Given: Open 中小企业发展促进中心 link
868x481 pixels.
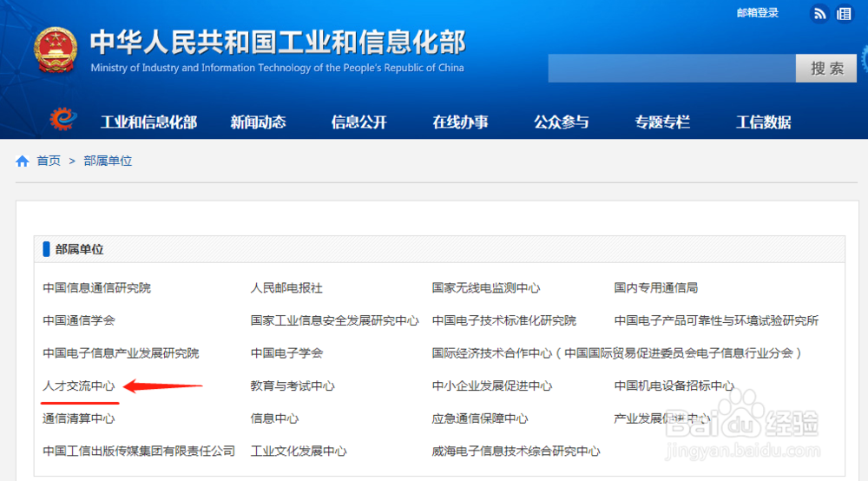Looking at the screenshot, I should point(492,385).
